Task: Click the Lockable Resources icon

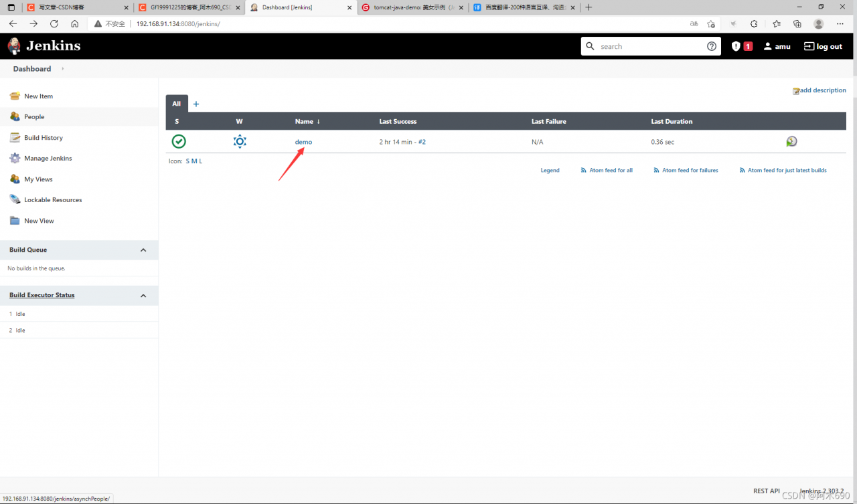Action: click(x=15, y=199)
